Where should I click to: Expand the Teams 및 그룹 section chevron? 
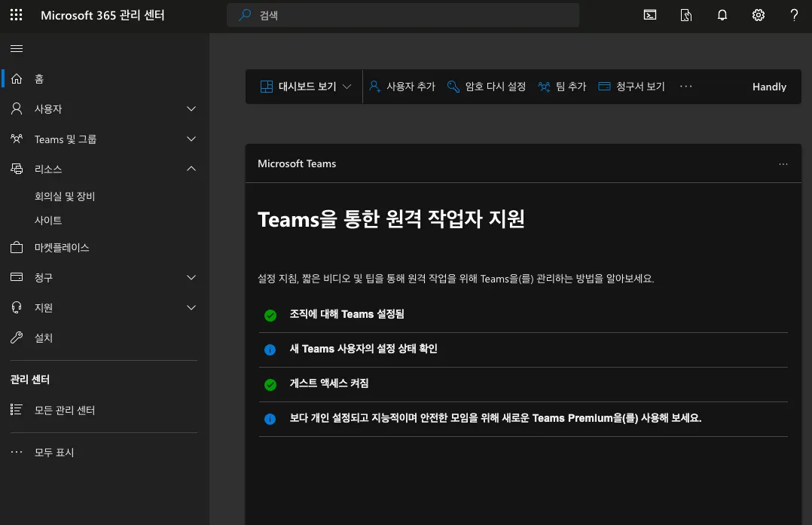point(191,139)
